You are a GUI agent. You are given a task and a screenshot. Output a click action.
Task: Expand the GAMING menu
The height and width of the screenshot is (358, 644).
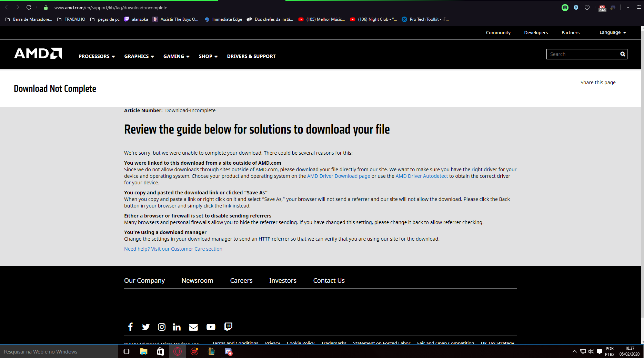coord(176,56)
